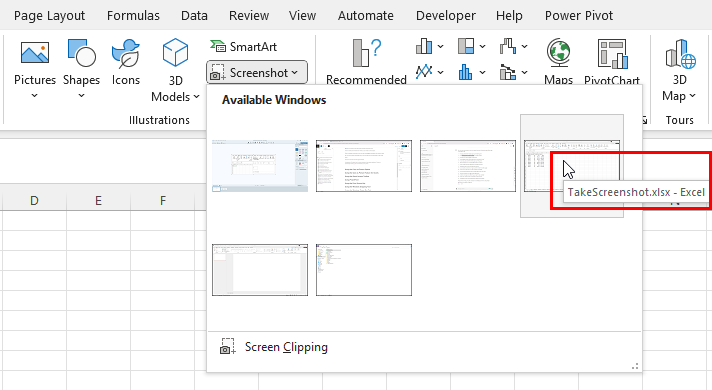
Task: Expand the line chart dropdown arrow
Action: (440, 72)
